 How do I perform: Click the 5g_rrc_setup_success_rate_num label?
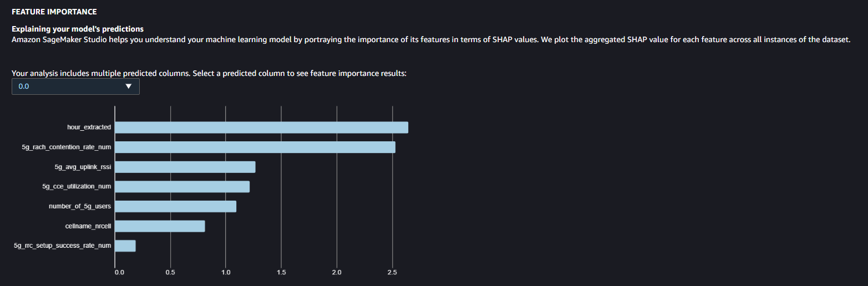[62, 246]
